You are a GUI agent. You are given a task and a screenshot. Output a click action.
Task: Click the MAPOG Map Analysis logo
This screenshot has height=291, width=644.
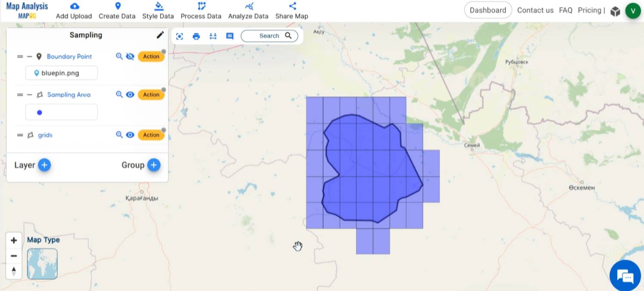27,10
